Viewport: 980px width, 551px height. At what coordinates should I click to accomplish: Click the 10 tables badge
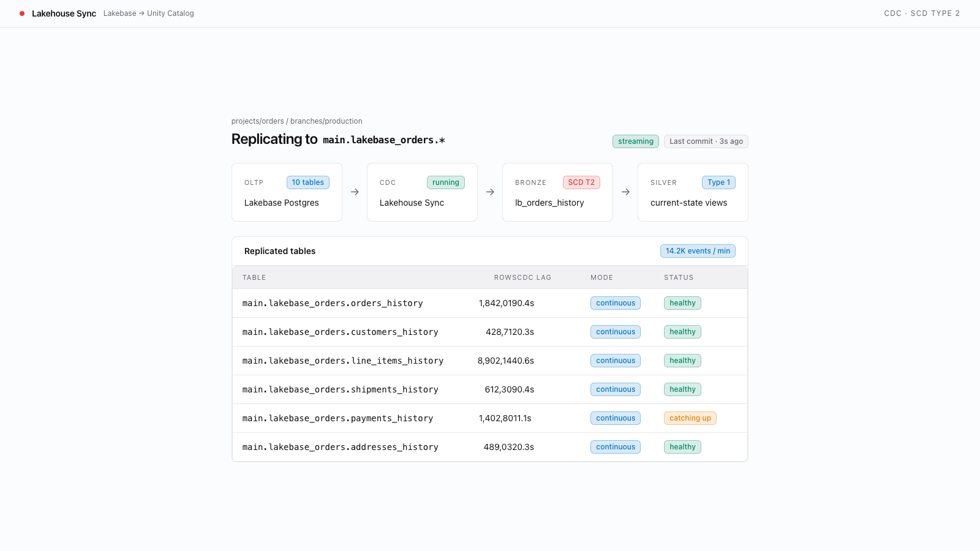click(x=308, y=182)
